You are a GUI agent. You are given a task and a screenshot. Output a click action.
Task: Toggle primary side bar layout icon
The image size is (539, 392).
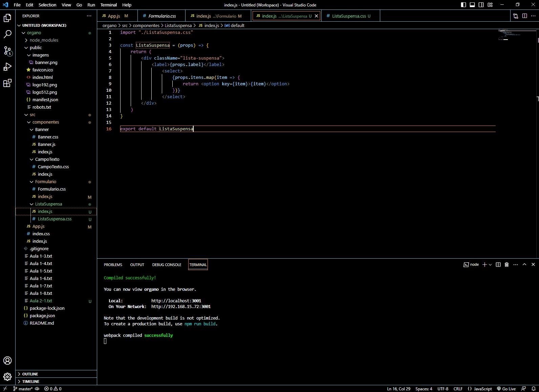[463, 5]
